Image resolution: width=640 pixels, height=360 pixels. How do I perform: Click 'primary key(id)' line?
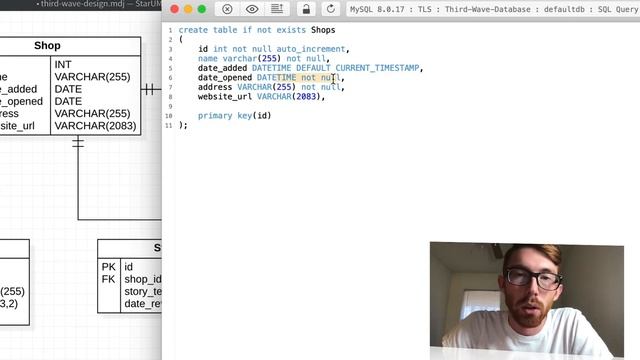[235, 116]
